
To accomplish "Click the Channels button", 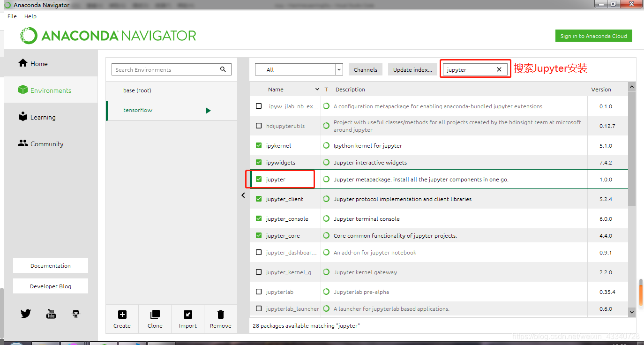I will pos(366,69).
